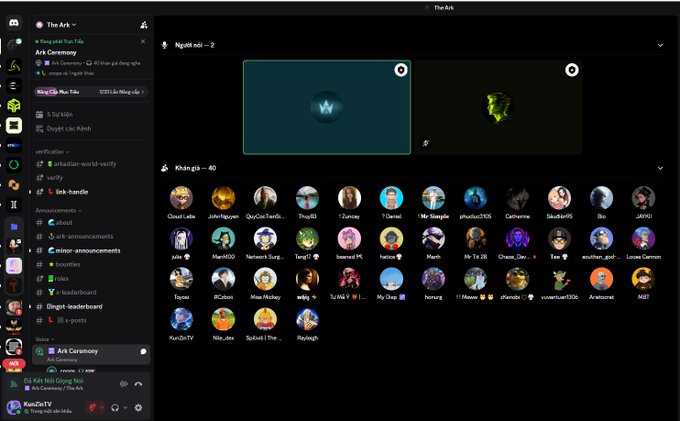Screen dimensions: 680x421
Task: Open the green ring server icon
Action: (14, 165)
